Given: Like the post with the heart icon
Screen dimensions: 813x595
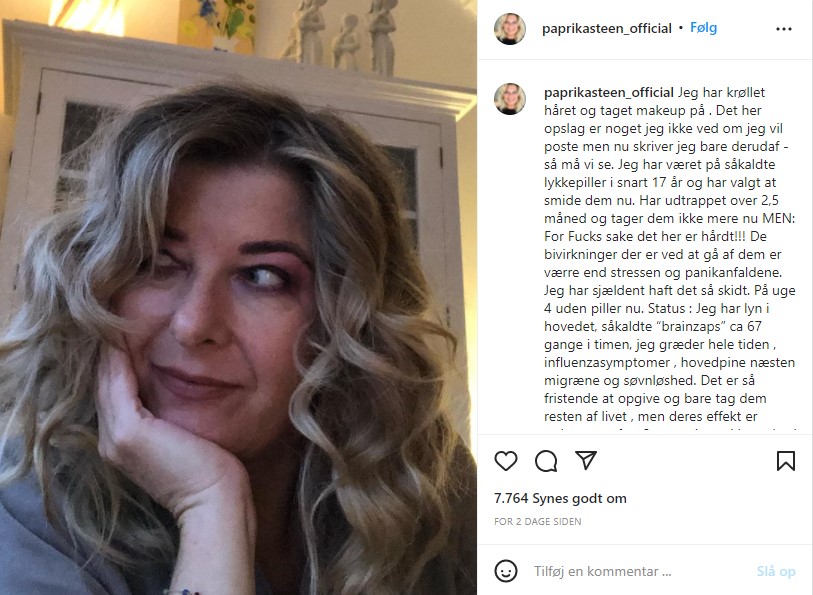Looking at the screenshot, I should point(506,461).
